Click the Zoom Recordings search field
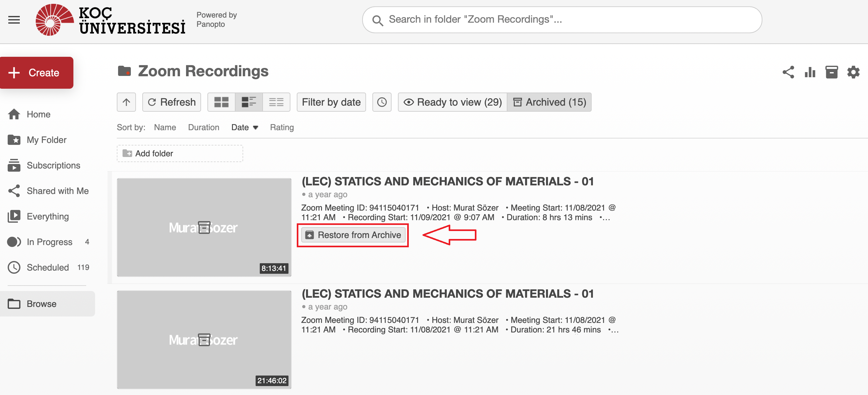 [x=569, y=19]
